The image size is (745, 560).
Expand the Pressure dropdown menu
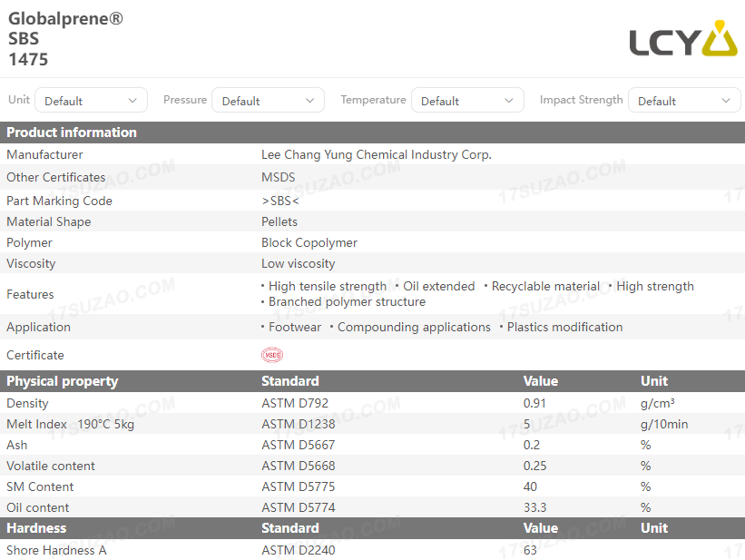point(269,101)
